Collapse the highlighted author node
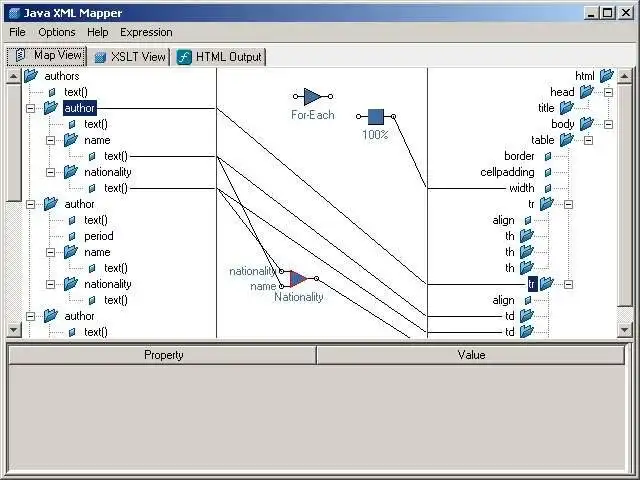The image size is (640, 480). click(31, 108)
